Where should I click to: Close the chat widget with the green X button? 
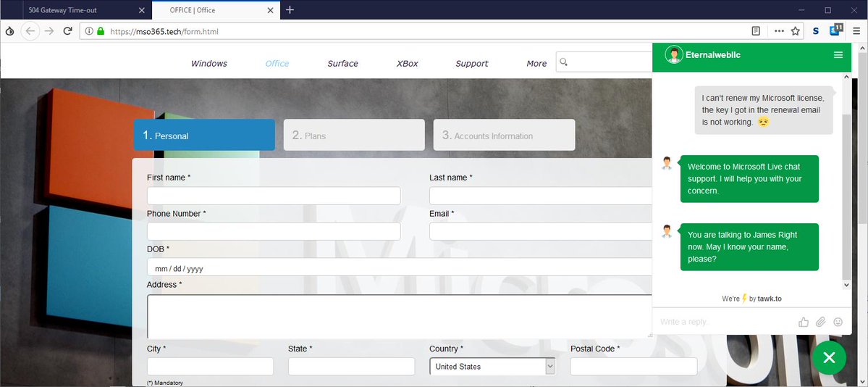[x=829, y=357]
